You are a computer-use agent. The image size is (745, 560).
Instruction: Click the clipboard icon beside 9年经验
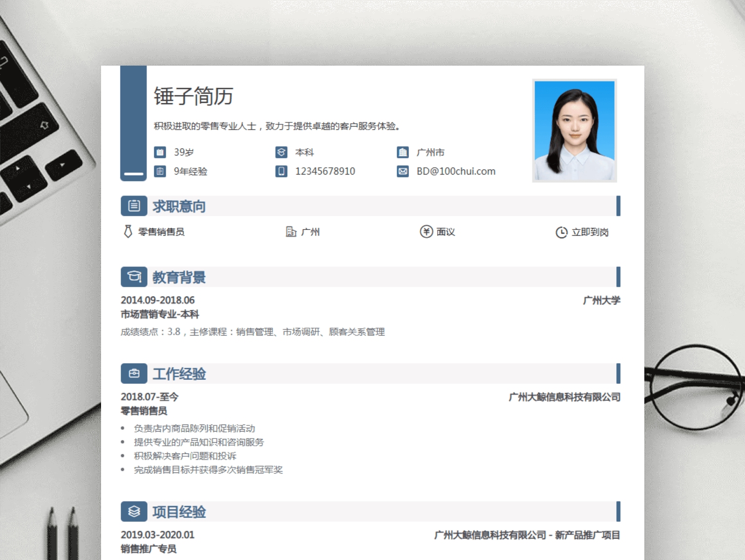(160, 171)
